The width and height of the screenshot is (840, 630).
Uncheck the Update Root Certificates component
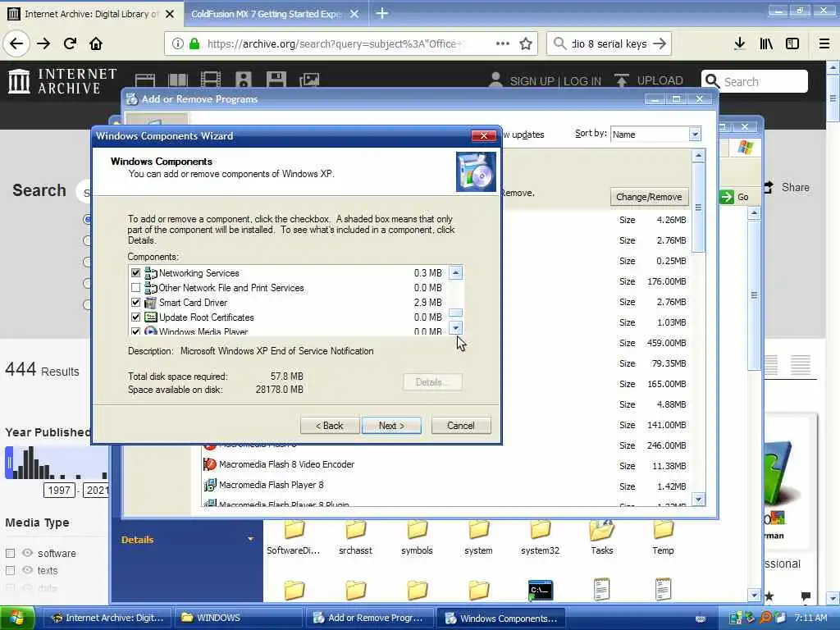click(x=135, y=317)
